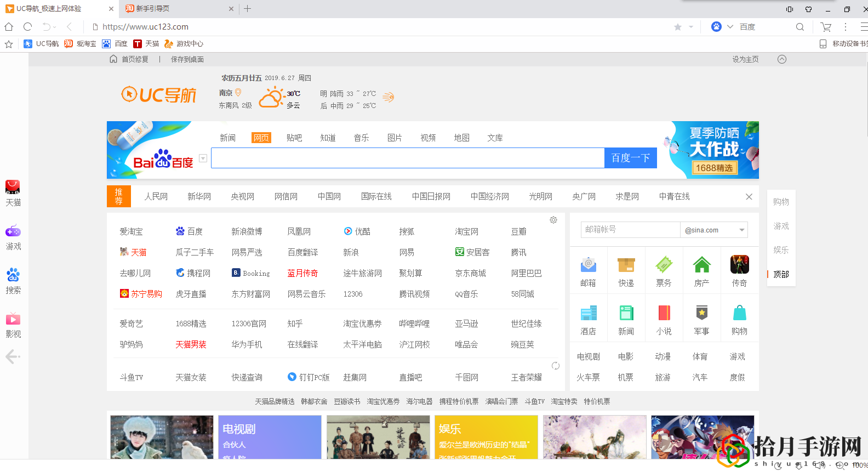The width and height of the screenshot is (868, 471).
Task: Switch to the 视频 search tab
Action: point(428,138)
